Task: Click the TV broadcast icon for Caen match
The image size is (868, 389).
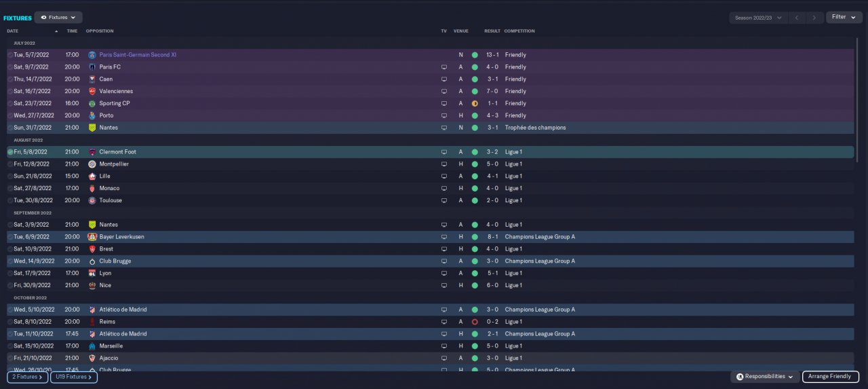Action: [444, 79]
